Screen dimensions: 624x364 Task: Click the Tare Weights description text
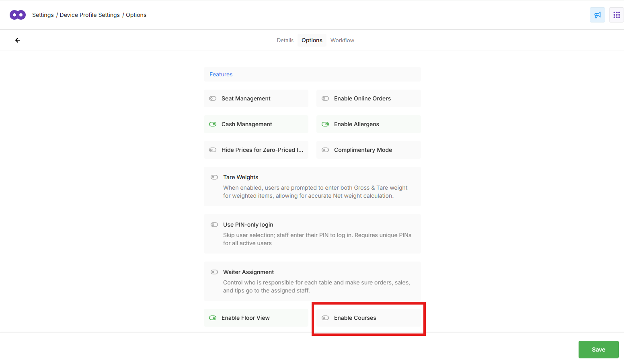(x=315, y=192)
